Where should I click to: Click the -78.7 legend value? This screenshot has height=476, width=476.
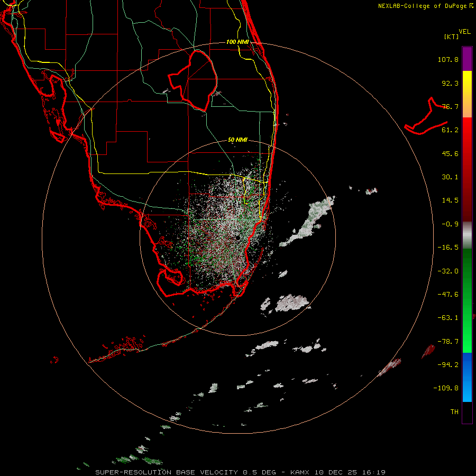(448, 342)
